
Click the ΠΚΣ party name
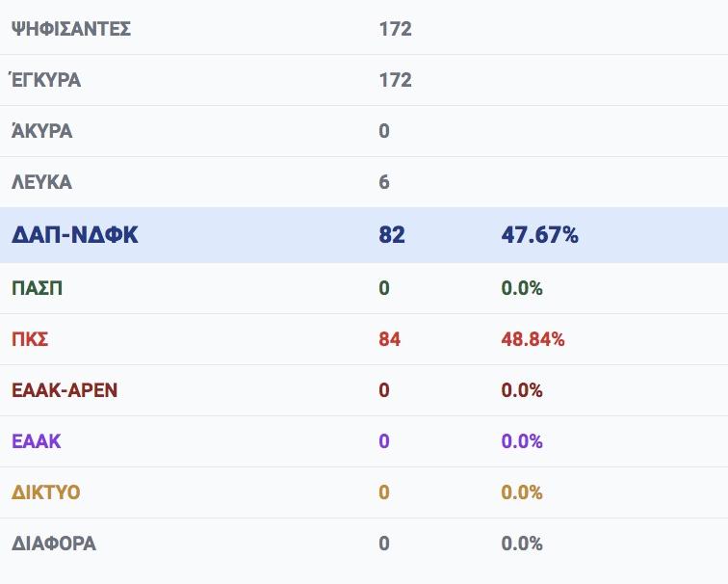[30, 339]
